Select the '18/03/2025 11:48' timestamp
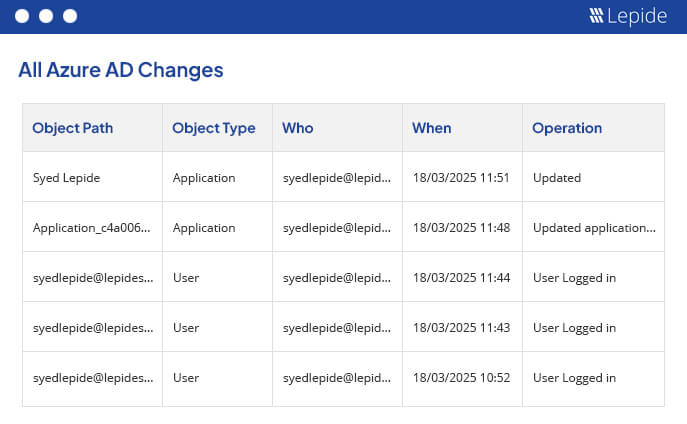Screen dimensions: 687x424 461,228
